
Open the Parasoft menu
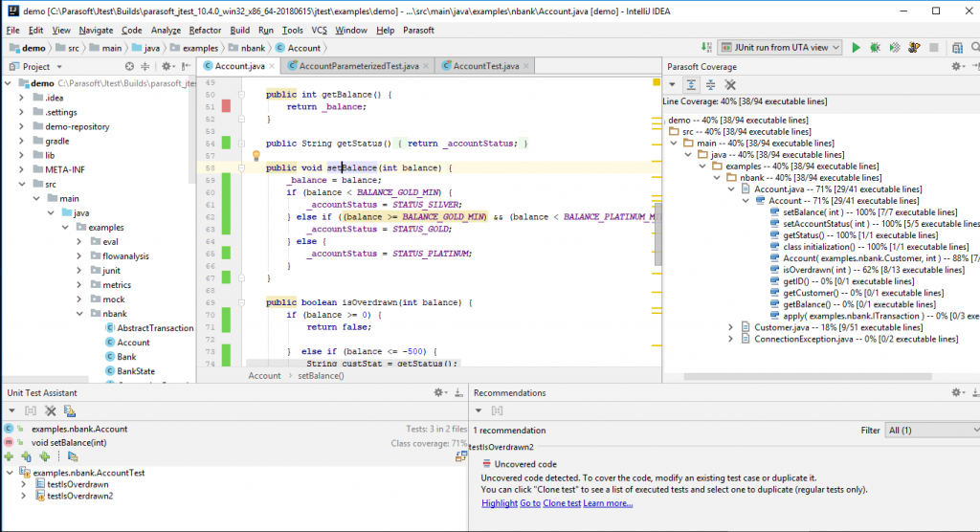point(418,30)
